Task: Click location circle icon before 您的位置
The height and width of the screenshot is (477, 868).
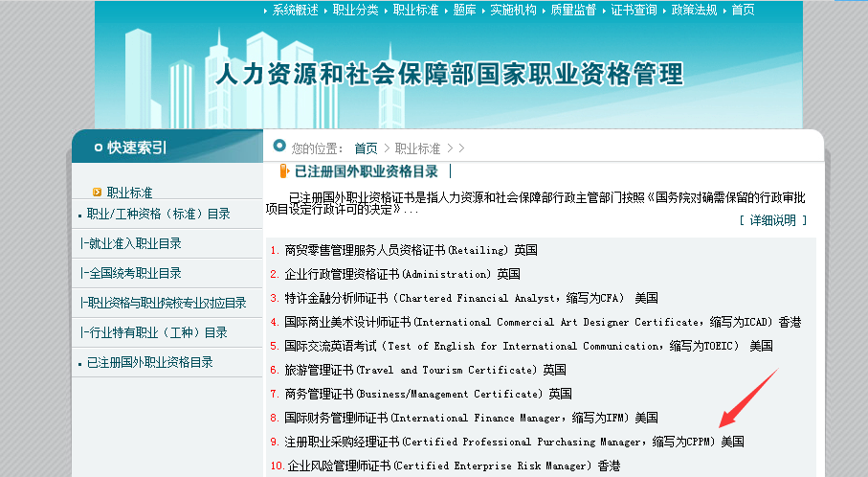Action: tap(279, 147)
